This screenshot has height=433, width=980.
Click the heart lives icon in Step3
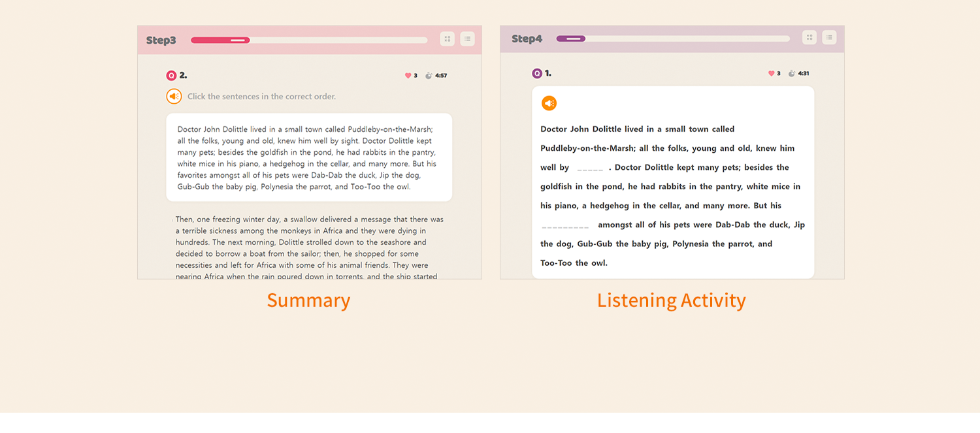[x=408, y=76]
